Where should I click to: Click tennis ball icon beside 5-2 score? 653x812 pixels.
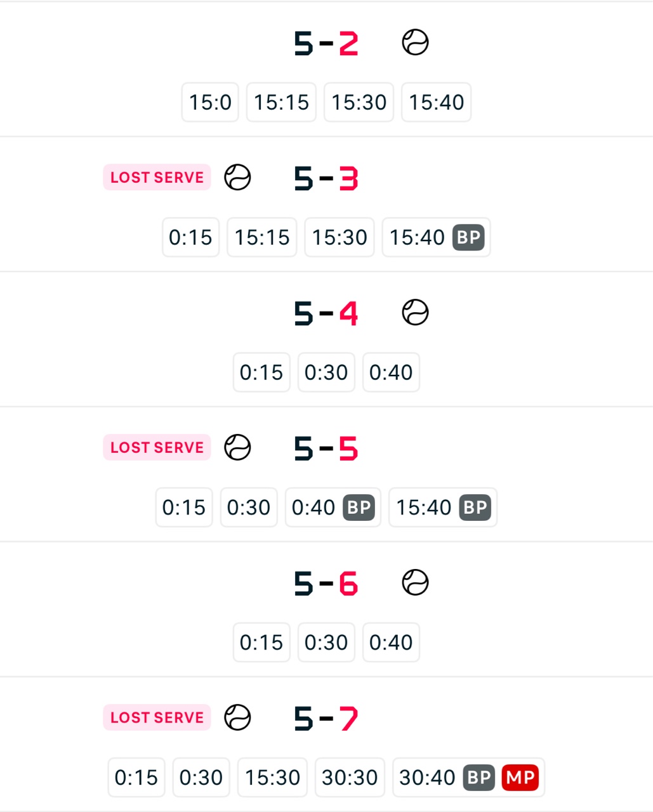[415, 43]
